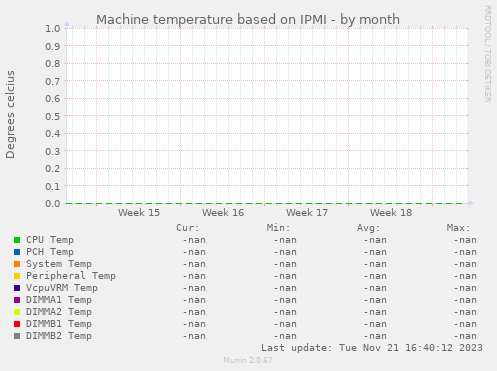Select the DIMMA2 Temp legend label
This screenshot has height=371, width=497.
59,312
